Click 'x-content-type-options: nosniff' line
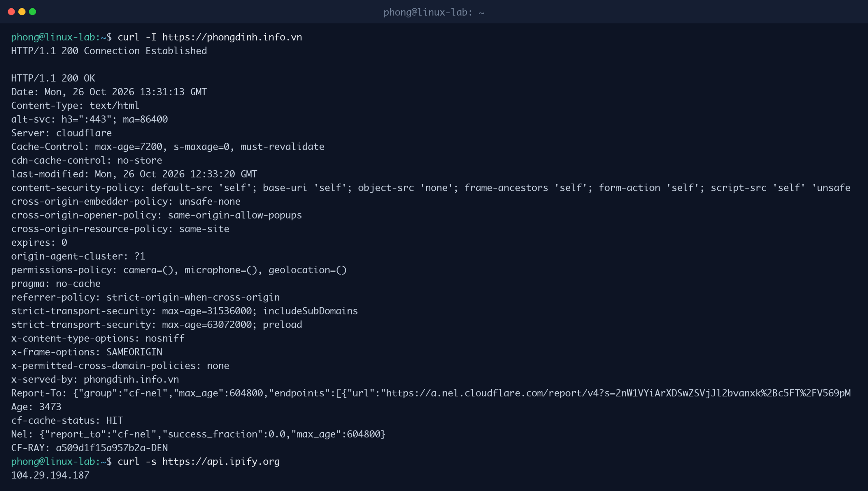The height and width of the screenshot is (491, 868). click(x=98, y=338)
